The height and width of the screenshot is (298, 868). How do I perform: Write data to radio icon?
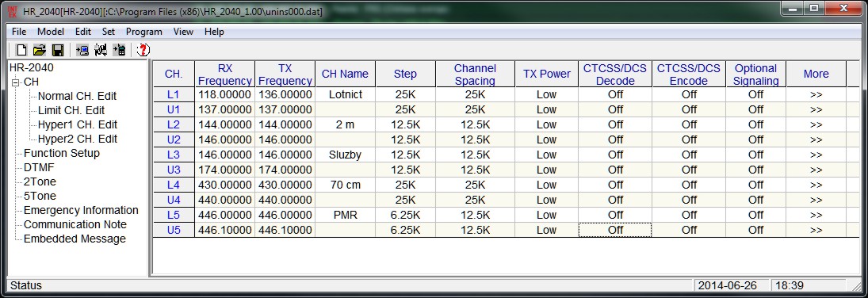pyautogui.click(x=119, y=50)
